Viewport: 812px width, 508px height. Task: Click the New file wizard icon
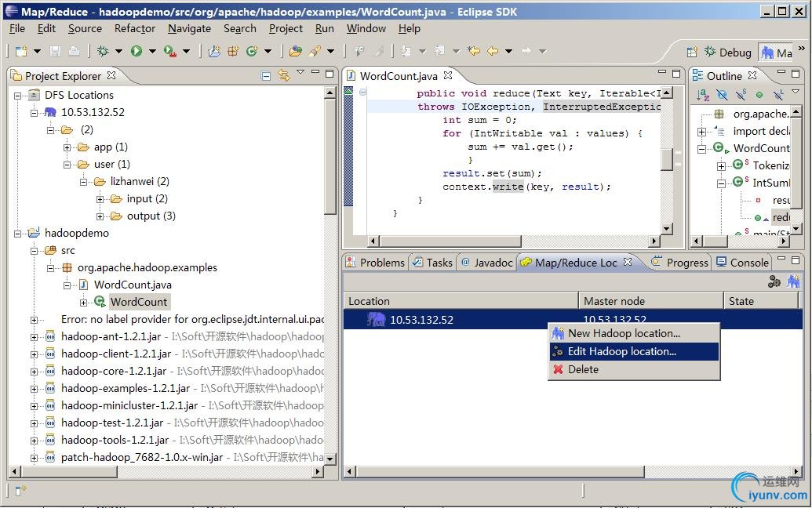click(x=21, y=51)
